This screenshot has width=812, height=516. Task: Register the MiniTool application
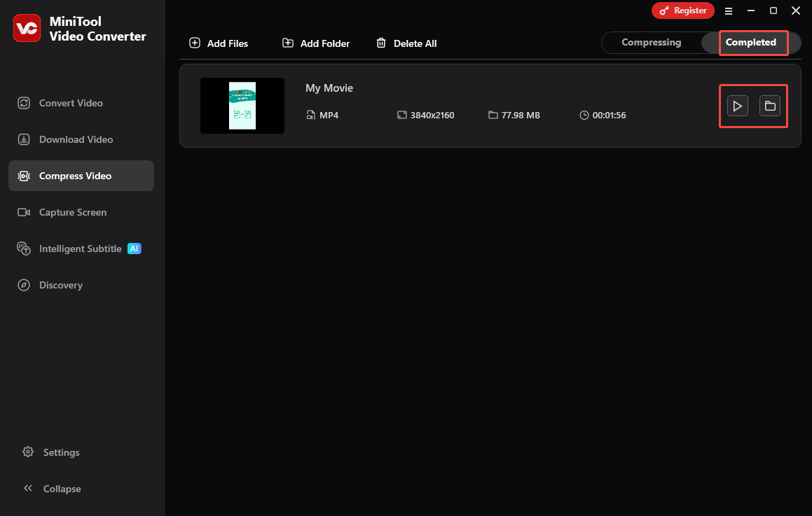(x=683, y=11)
